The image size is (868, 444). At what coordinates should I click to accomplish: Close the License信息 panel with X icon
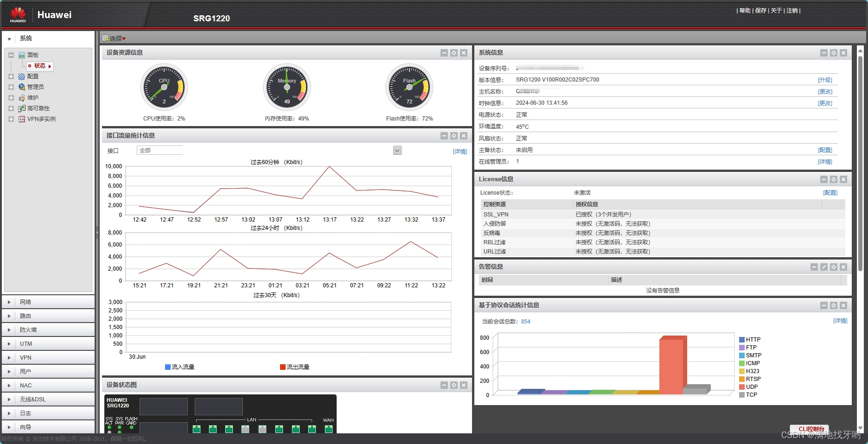(x=843, y=179)
